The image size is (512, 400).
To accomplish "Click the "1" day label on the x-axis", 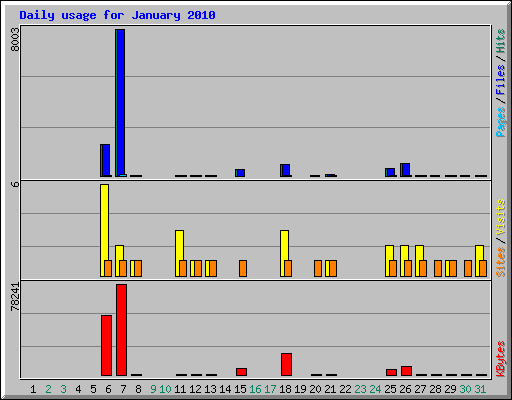I will tap(33, 389).
